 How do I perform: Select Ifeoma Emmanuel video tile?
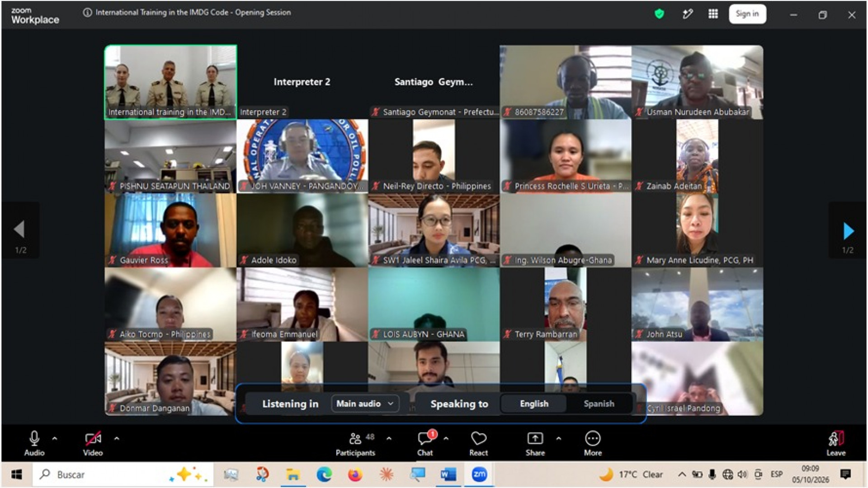click(x=302, y=304)
